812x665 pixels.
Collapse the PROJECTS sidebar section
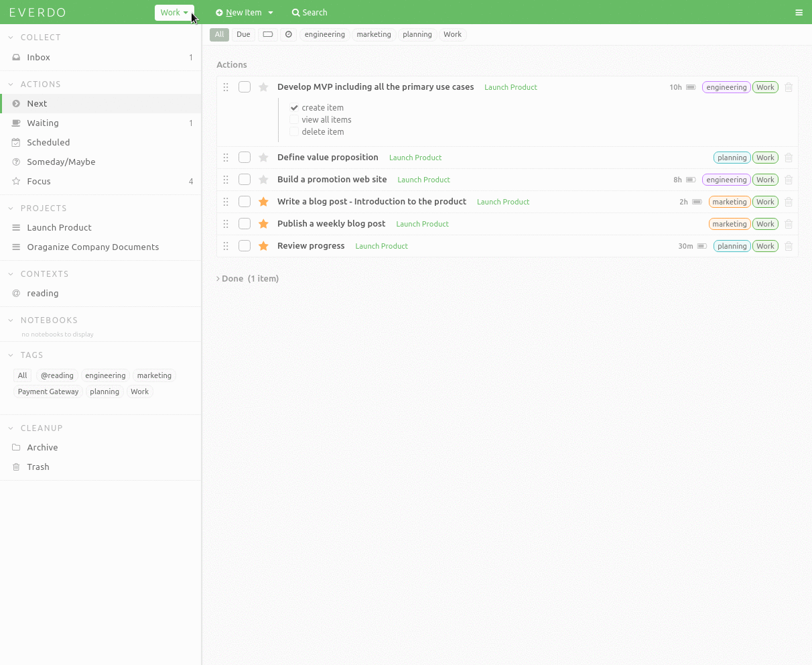coord(11,208)
